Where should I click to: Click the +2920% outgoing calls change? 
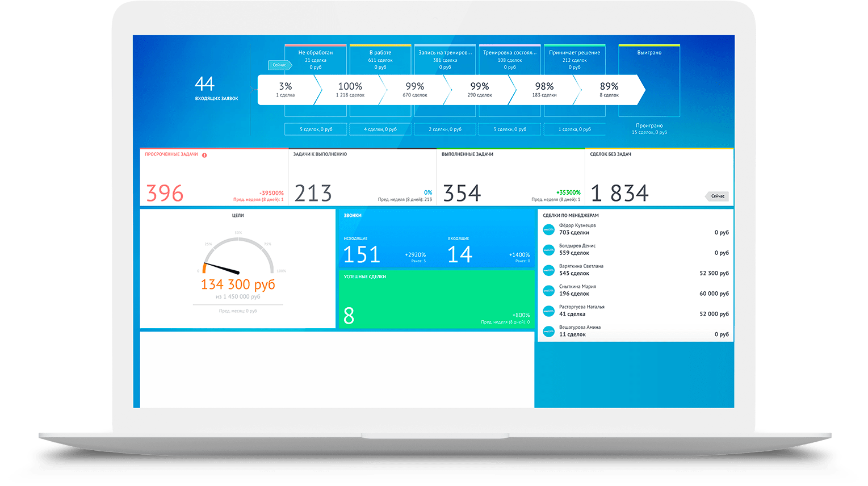(x=416, y=255)
